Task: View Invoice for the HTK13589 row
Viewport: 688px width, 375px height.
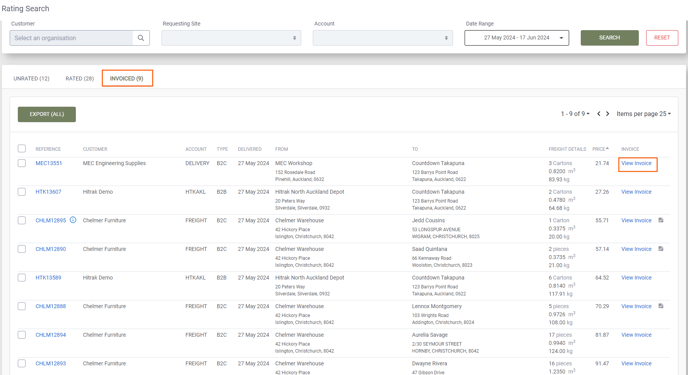Action: point(636,278)
